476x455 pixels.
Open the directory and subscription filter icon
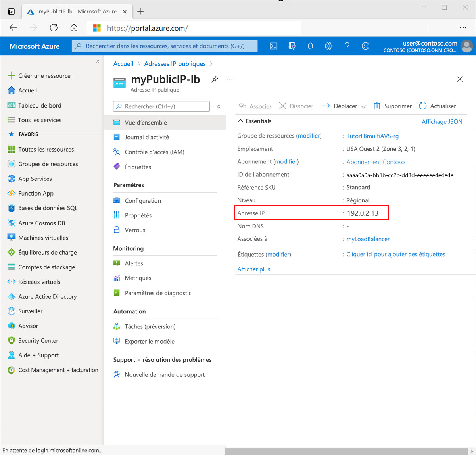[x=292, y=46]
